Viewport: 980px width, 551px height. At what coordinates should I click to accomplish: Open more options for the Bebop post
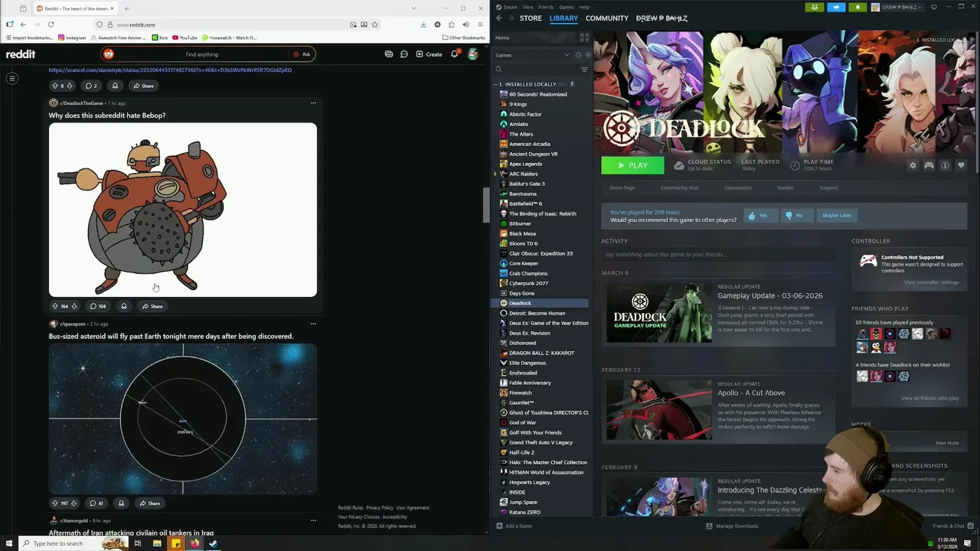[x=313, y=103]
